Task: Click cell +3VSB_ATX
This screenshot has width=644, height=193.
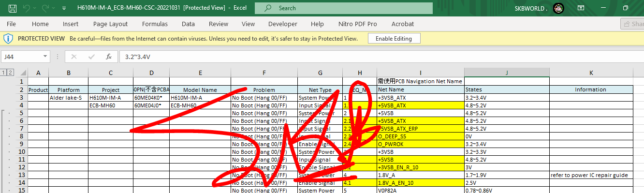Action: 421,97
